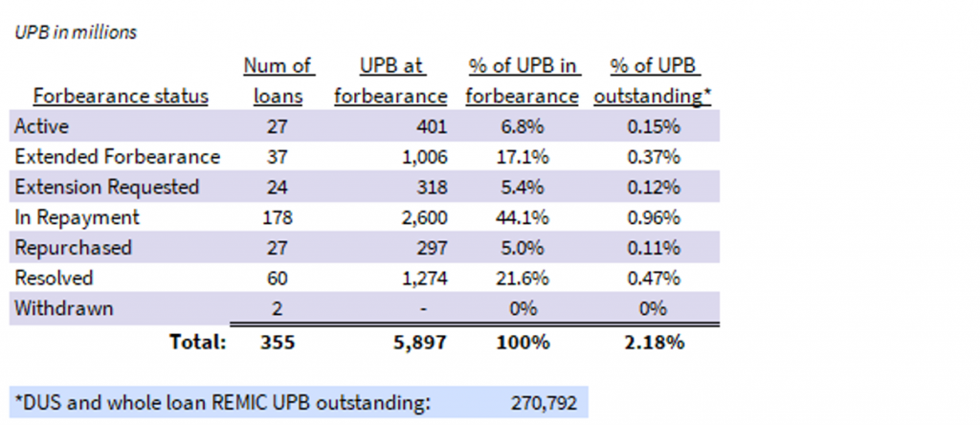Select the 'UPB in millions' caption

(x=76, y=33)
